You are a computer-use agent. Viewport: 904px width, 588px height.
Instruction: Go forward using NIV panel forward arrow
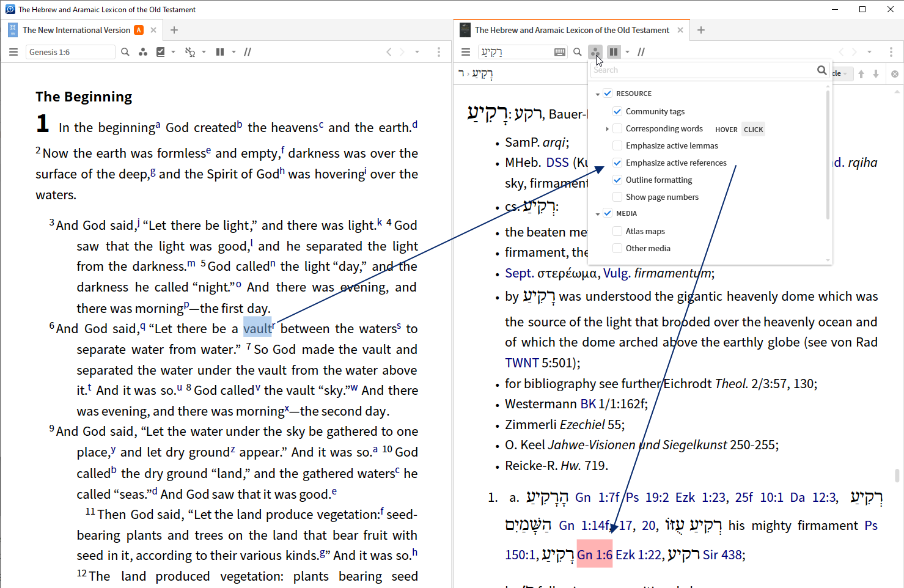(402, 52)
